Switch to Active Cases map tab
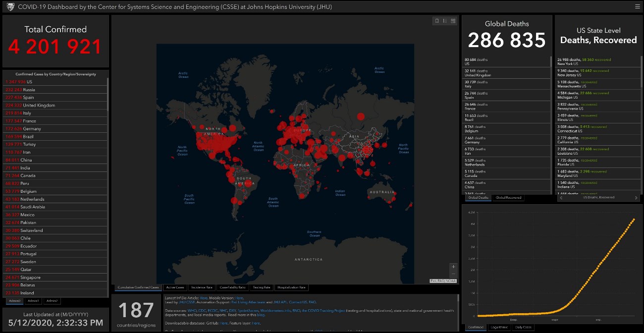The width and height of the screenshot is (644, 333). pos(175,287)
